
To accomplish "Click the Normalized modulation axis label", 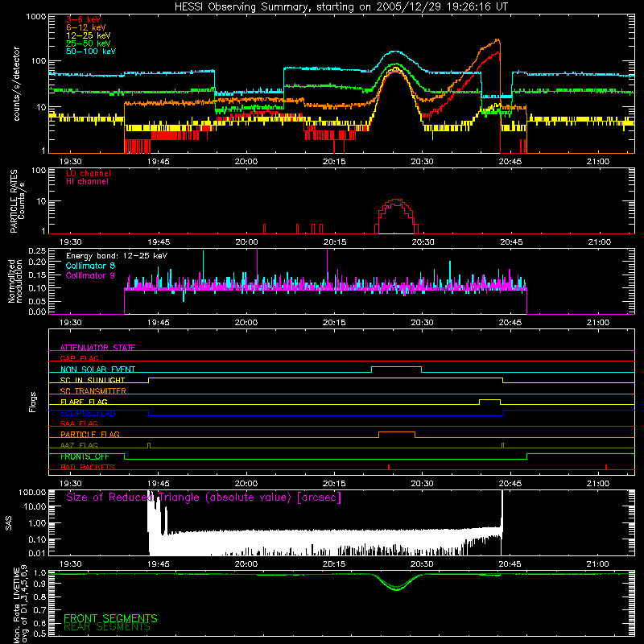I will pyautogui.click(x=15, y=281).
